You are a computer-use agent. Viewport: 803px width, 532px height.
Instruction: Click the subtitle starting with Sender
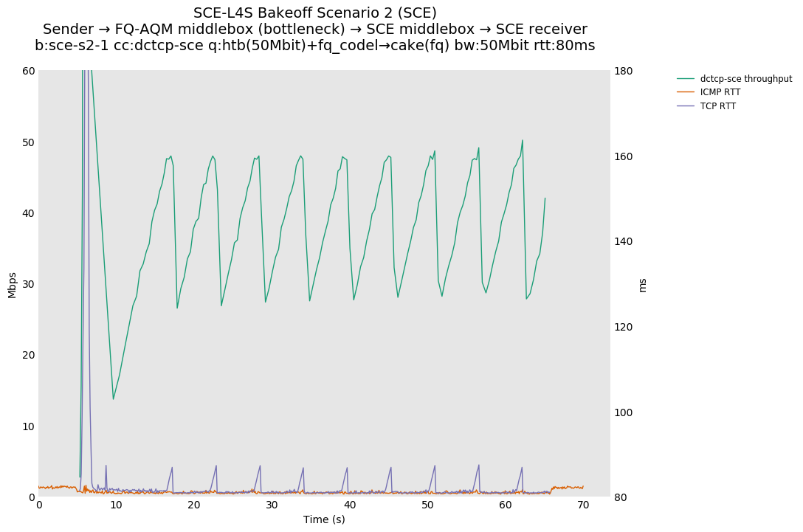coord(315,30)
